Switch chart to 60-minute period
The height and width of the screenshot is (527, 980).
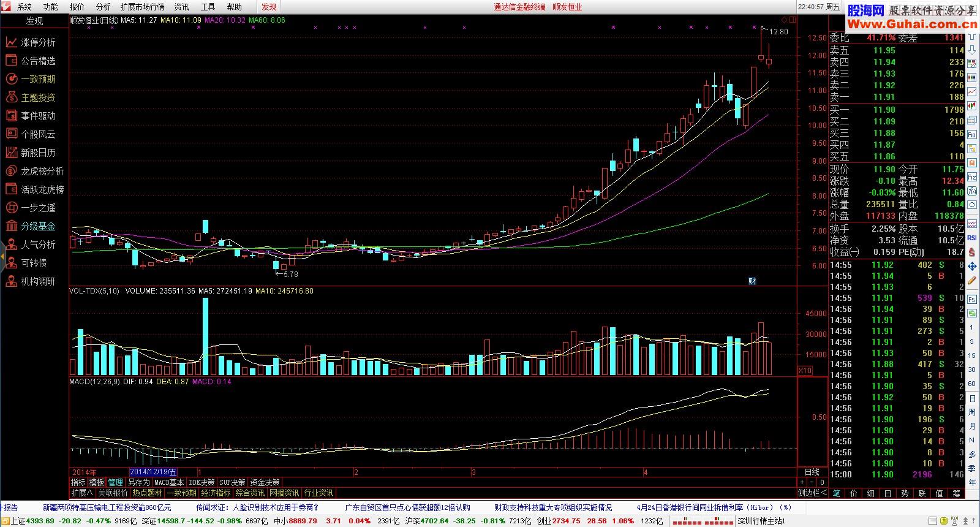click(x=972, y=384)
